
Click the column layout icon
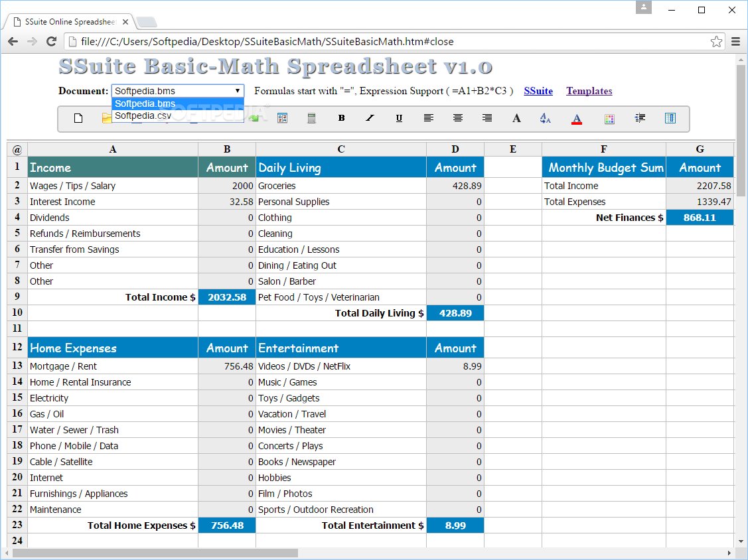pyautogui.click(x=670, y=118)
